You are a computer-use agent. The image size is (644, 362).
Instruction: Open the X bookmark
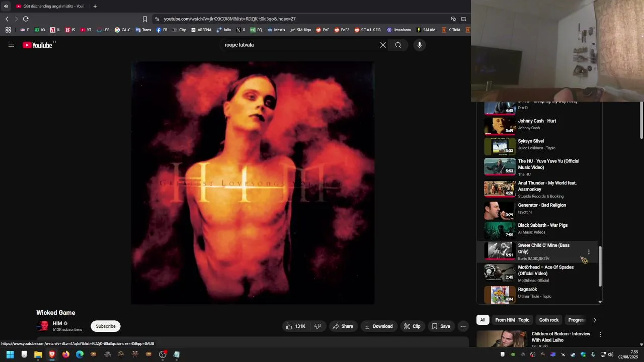click(x=240, y=30)
